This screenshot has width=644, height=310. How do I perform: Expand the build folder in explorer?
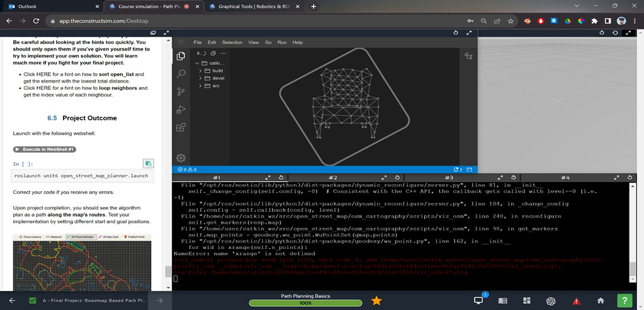[x=217, y=71]
